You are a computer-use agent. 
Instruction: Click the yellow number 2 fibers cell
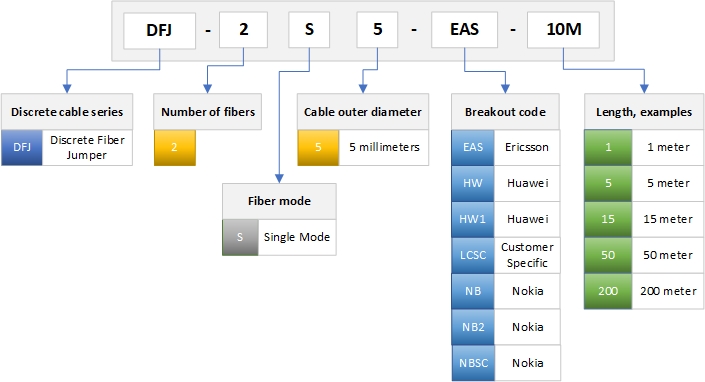coord(175,148)
